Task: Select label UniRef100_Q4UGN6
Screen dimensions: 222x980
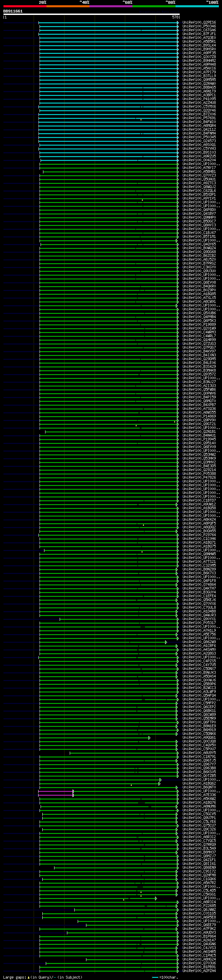Action: 199,944
